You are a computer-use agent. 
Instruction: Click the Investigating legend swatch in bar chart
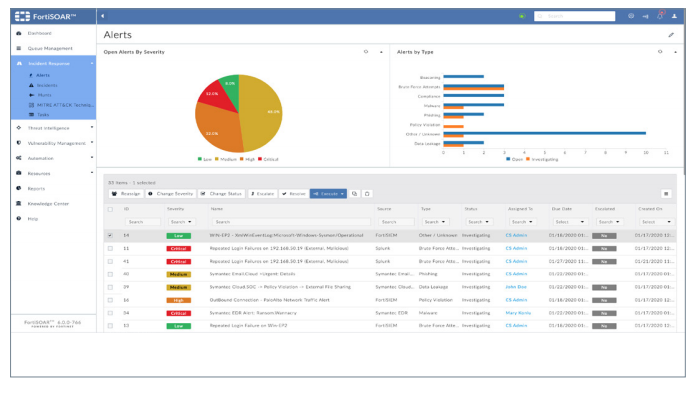(x=528, y=159)
